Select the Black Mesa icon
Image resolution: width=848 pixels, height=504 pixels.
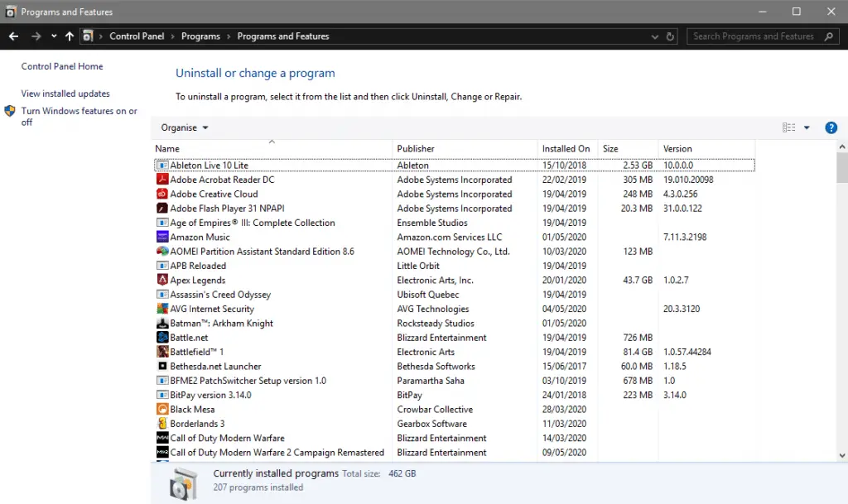tap(162, 409)
